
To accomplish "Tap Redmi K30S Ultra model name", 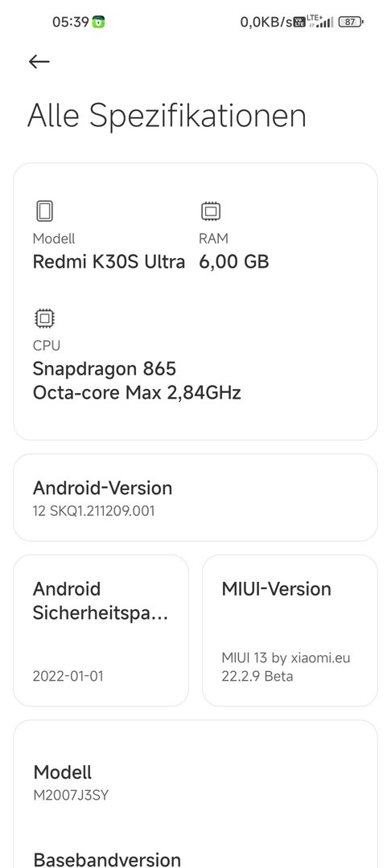I will 109,261.
